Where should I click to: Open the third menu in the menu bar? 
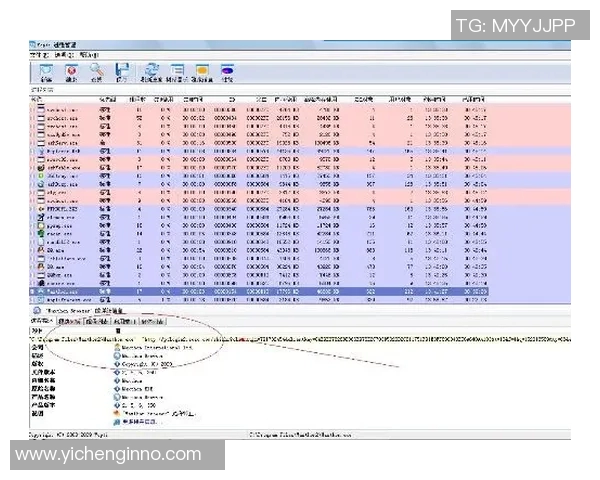89,55
